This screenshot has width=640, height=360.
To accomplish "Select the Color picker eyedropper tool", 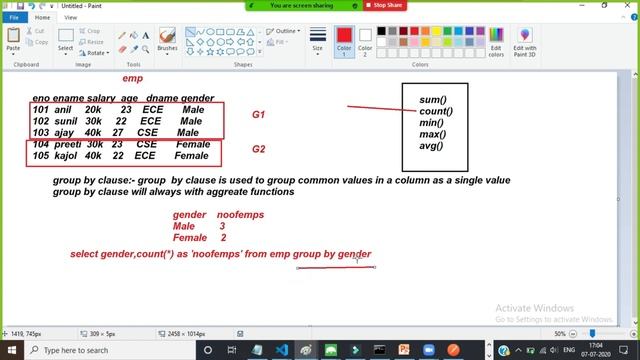I will 133,49.
